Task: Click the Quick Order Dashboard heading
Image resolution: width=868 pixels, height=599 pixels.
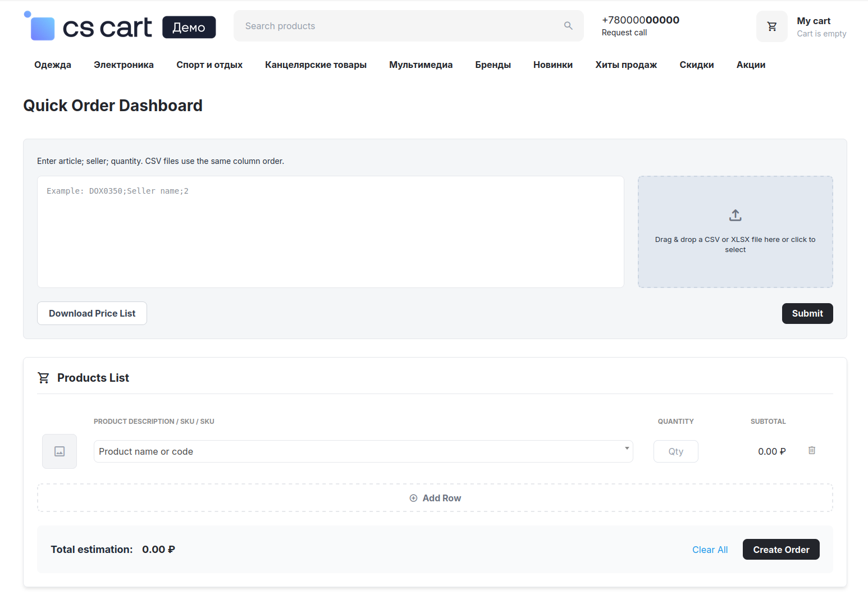Action: click(x=113, y=106)
